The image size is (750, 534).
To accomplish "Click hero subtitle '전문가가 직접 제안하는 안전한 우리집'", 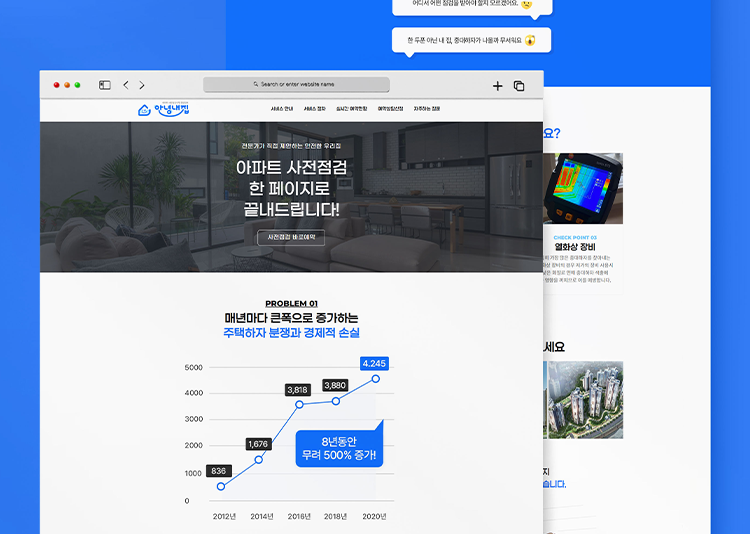I will coord(291,145).
